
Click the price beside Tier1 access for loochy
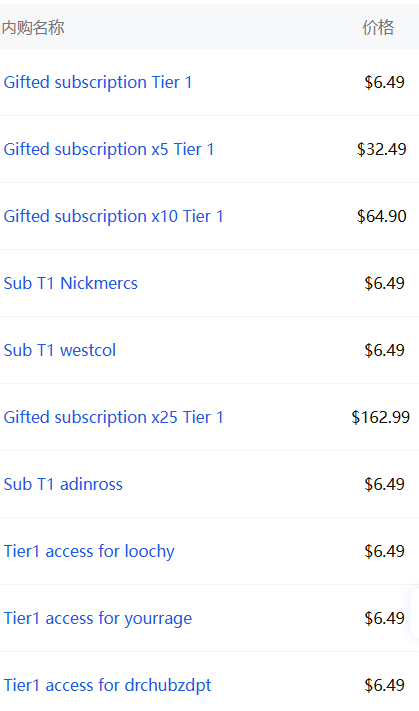(x=384, y=551)
